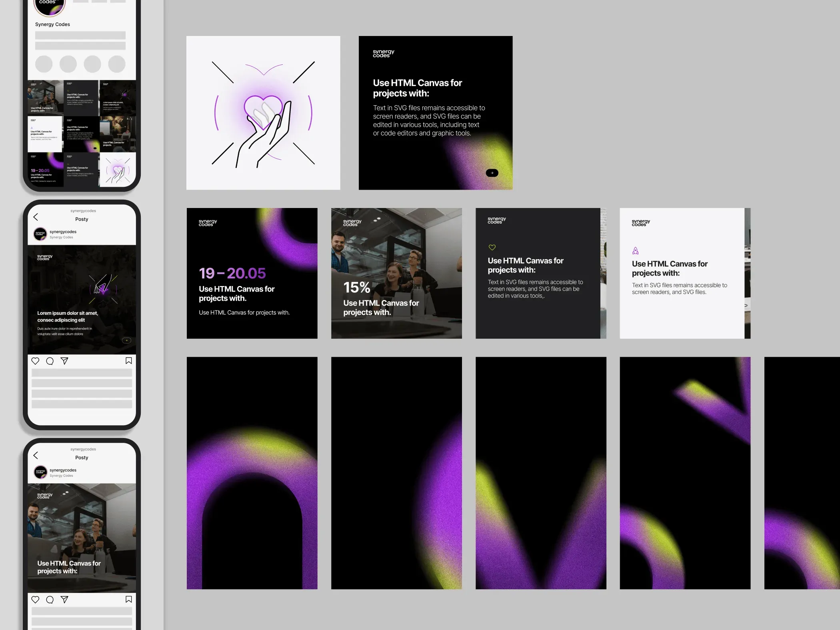Open the team photo thumbnail in profile grid
Screen dimensions: 840x630
(45, 98)
